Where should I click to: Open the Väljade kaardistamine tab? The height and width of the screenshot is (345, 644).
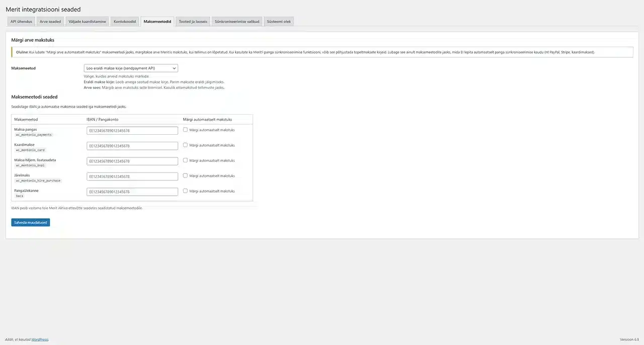coord(87,22)
